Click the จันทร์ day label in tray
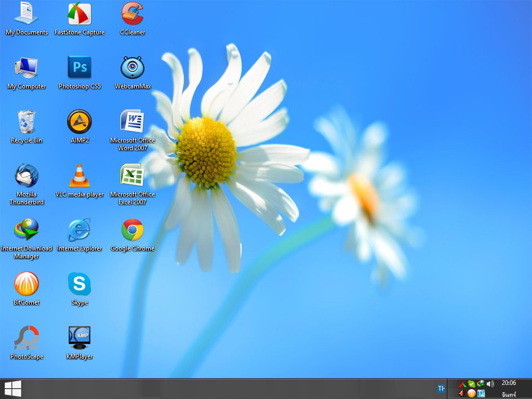This screenshot has width=532, height=399. 509,394
